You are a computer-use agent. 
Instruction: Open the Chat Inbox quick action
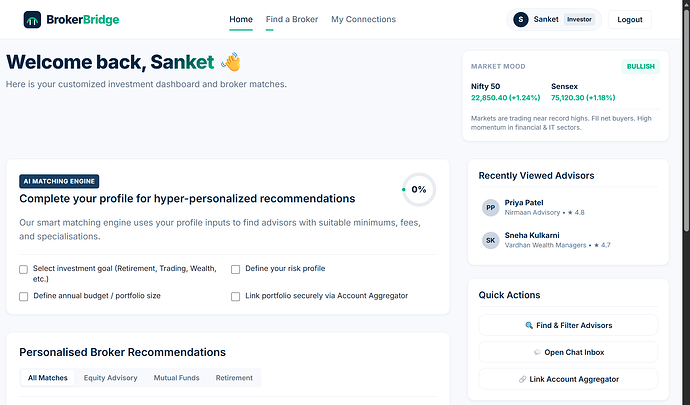(x=568, y=352)
